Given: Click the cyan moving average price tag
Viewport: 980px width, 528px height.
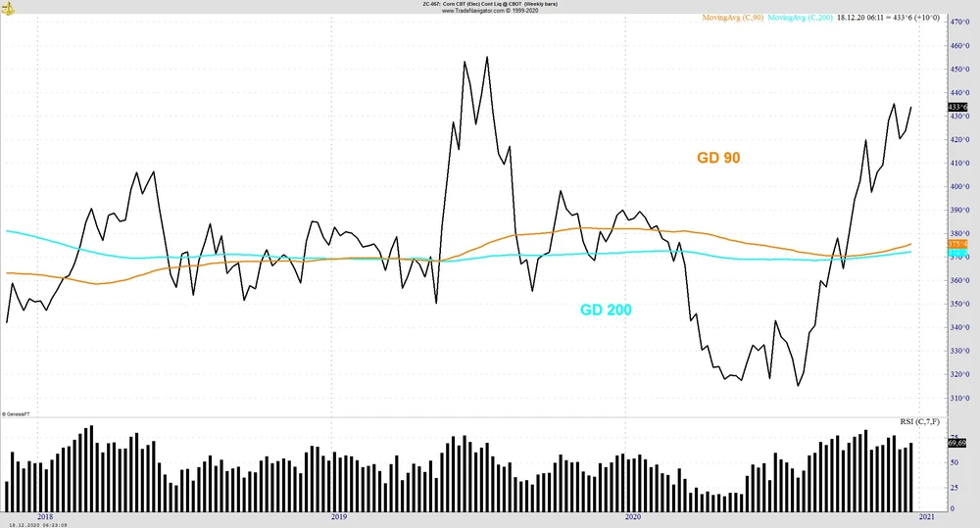Looking at the screenshot, I should [x=957, y=254].
